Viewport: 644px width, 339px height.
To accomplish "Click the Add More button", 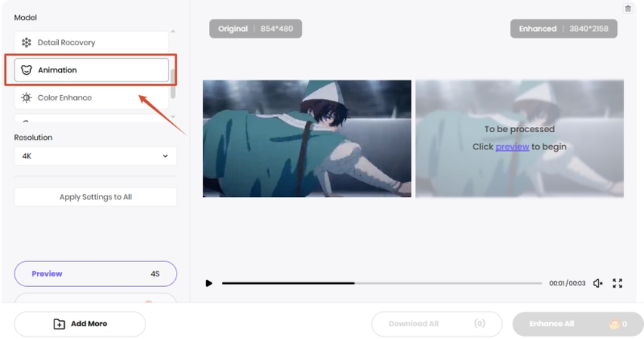I will [80, 324].
